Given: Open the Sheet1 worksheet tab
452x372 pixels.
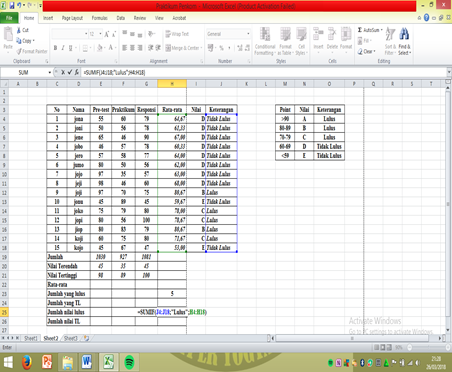Looking at the screenshot, I should [x=31, y=338].
